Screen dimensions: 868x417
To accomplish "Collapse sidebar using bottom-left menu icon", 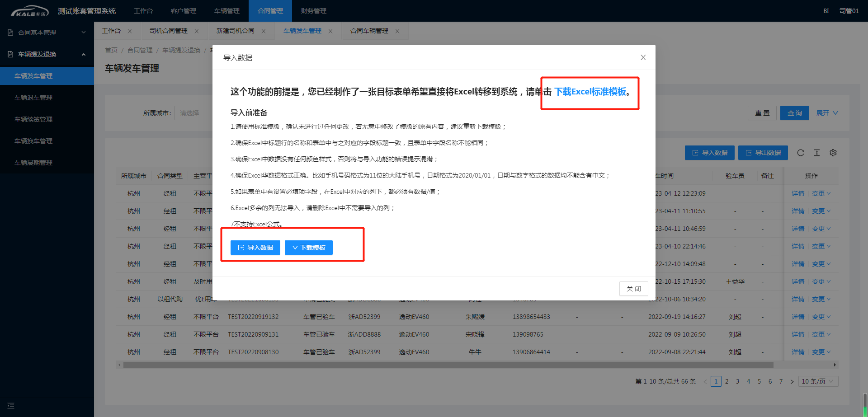I will (x=11, y=406).
